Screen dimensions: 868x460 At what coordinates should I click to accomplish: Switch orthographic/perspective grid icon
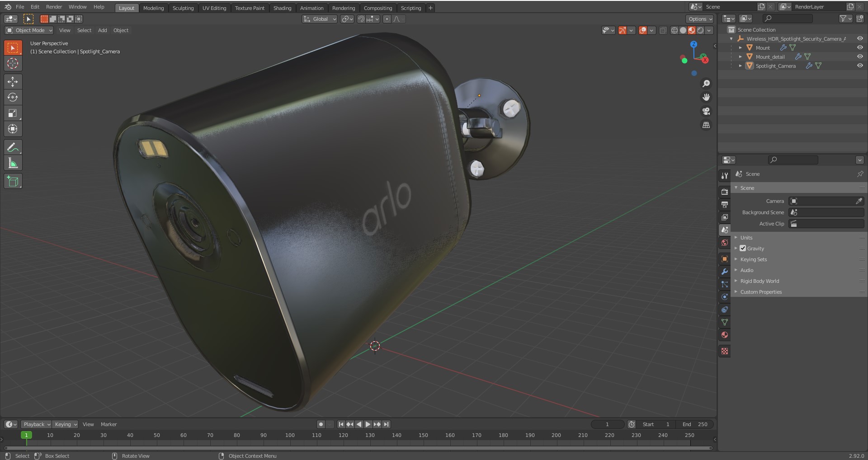[706, 125]
